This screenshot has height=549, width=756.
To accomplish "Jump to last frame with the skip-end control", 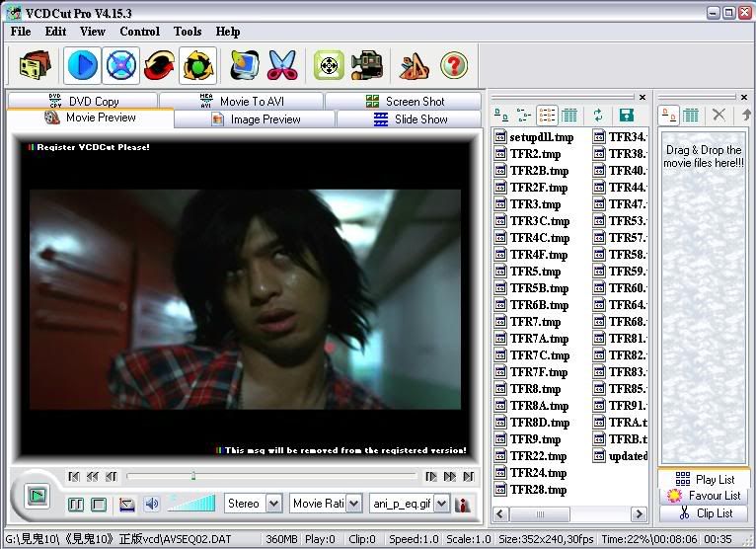I will (x=469, y=477).
